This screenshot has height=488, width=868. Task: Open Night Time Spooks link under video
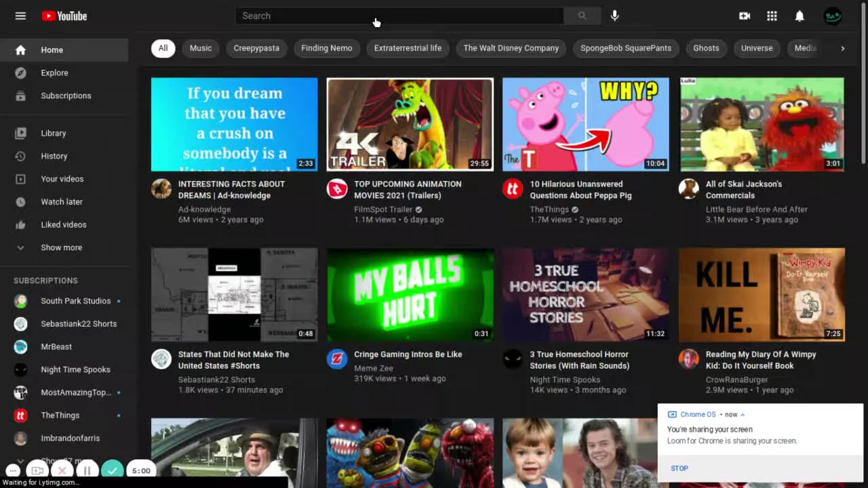[565, 380]
